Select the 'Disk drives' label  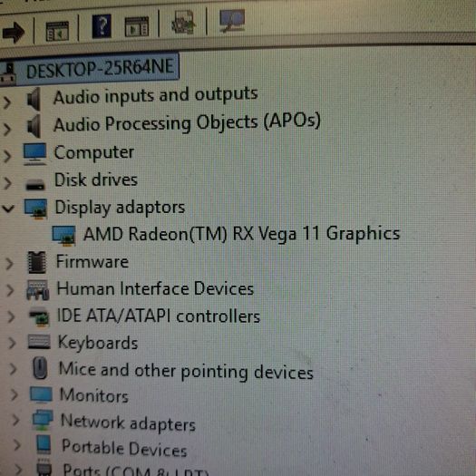96,180
